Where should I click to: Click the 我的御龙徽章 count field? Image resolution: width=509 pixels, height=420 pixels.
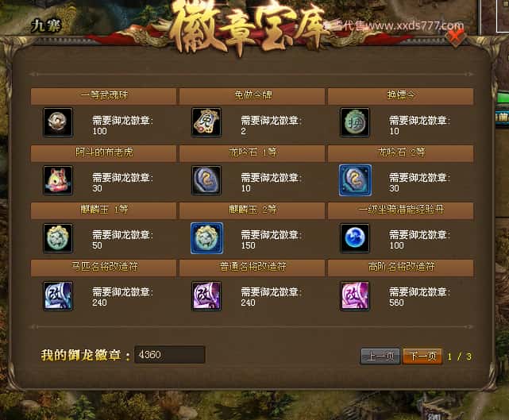click(169, 354)
